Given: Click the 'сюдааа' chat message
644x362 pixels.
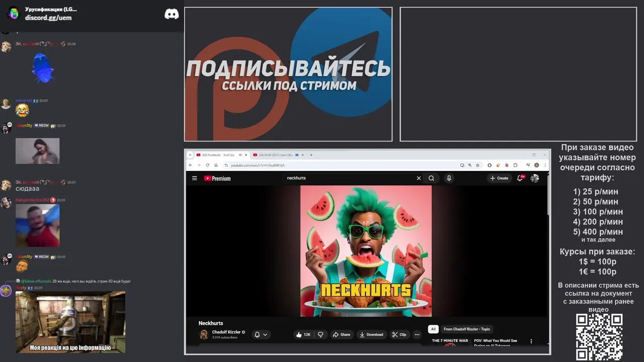Looking at the screenshot, I should click(27, 189).
